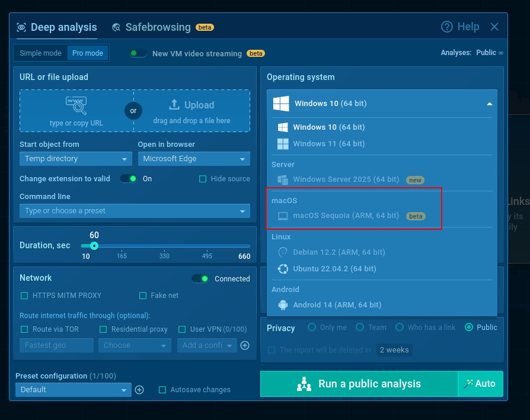Collapse the Windows 10 OS list

(490, 102)
